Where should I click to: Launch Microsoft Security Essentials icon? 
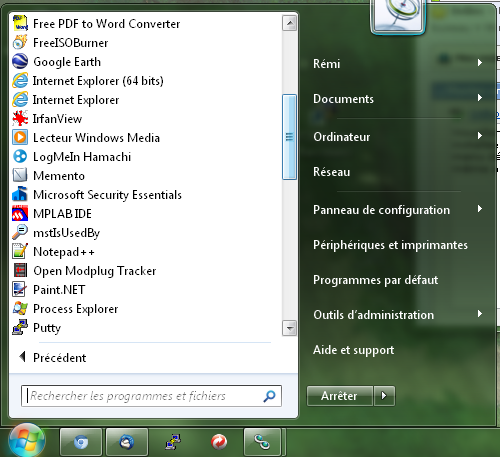point(20,195)
